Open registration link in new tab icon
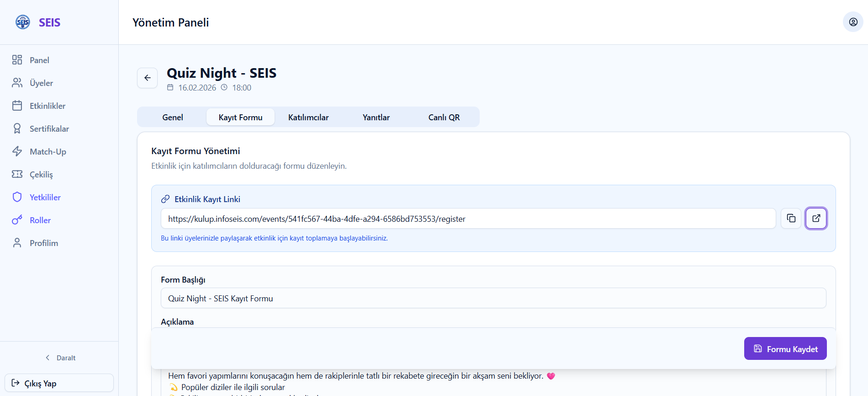868x396 pixels. [816, 219]
